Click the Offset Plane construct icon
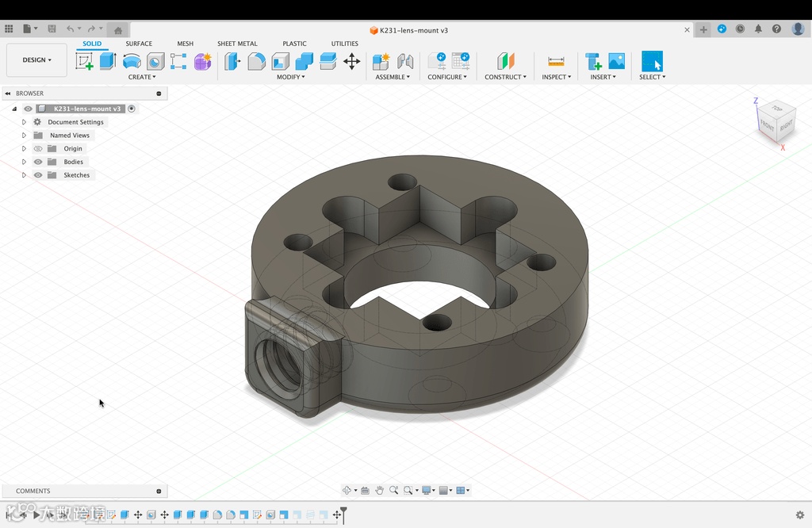Viewport: 812px width, 528px height. click(x=505, y=61)
